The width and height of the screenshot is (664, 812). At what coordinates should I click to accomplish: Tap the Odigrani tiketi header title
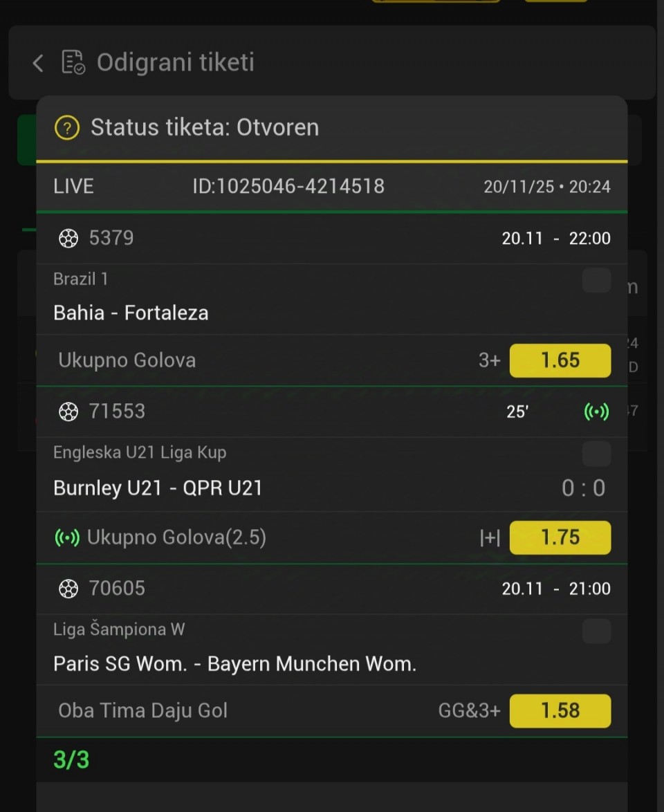175,62
